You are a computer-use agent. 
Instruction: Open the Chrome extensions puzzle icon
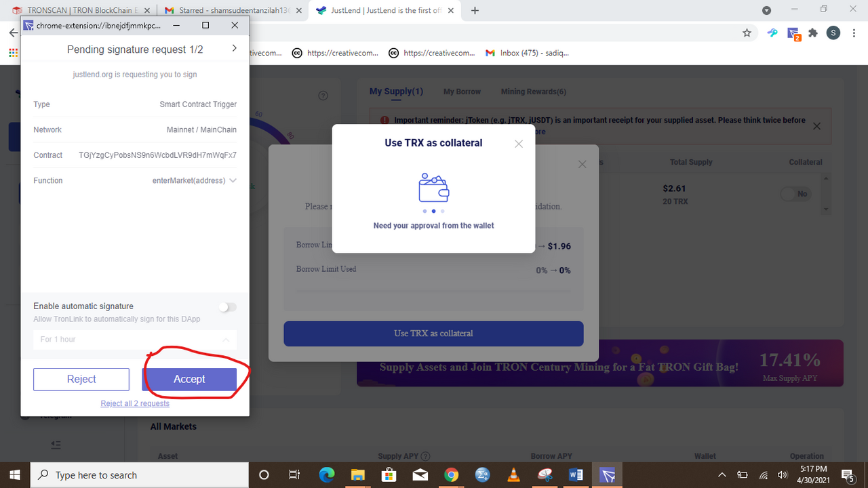tap(813, 33)
